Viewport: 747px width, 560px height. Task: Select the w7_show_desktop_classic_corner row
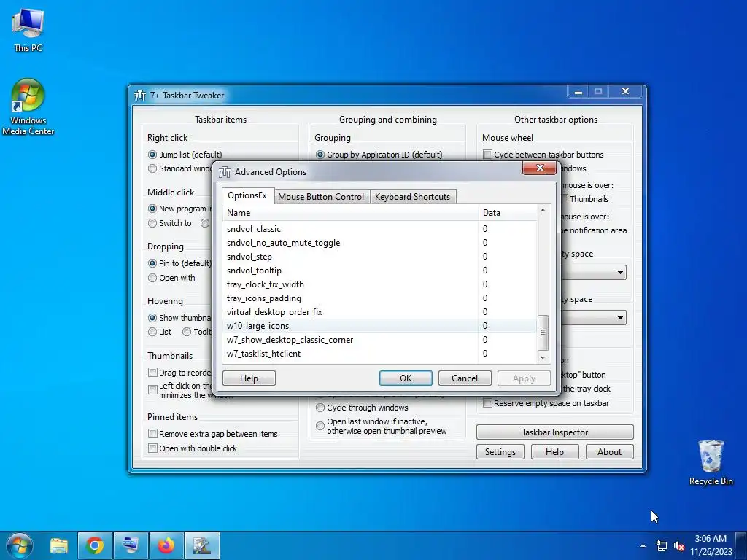(380, 340)
